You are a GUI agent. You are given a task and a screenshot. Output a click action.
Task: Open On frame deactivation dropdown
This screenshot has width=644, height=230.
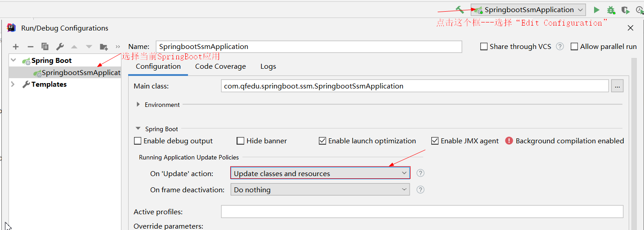click(x=320, y=190)
